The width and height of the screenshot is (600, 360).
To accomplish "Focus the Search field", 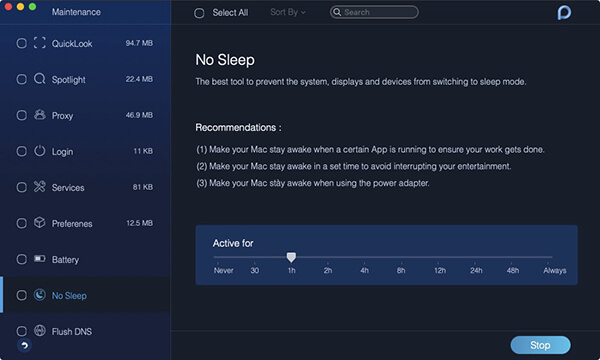I will (374, 12).
